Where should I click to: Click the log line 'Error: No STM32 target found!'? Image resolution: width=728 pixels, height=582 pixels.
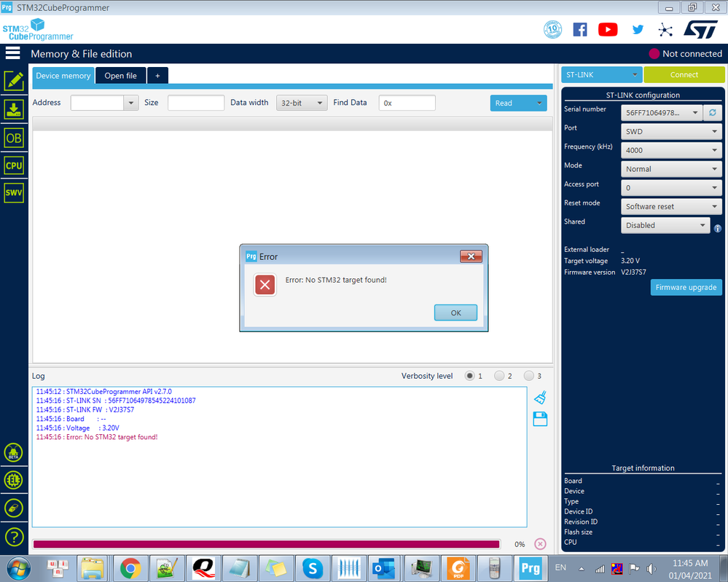pyautogui.click(x=97, y=437)
